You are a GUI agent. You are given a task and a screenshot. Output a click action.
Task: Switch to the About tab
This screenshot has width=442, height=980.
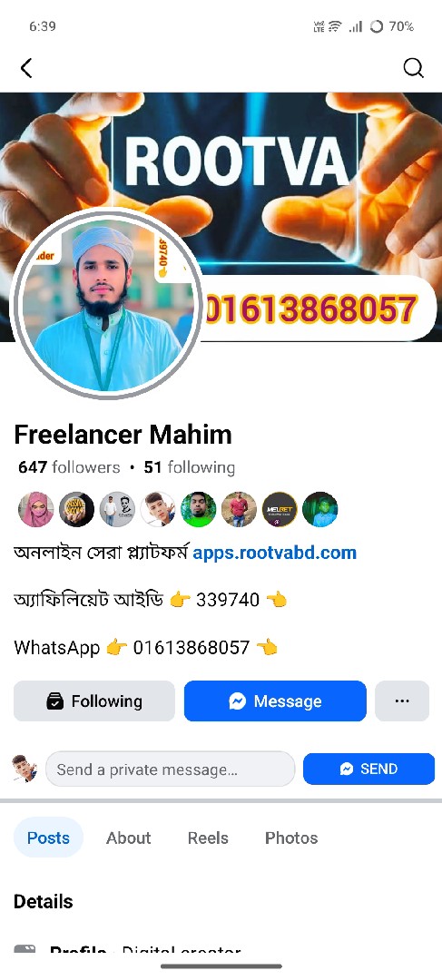[x=129, y=838]
